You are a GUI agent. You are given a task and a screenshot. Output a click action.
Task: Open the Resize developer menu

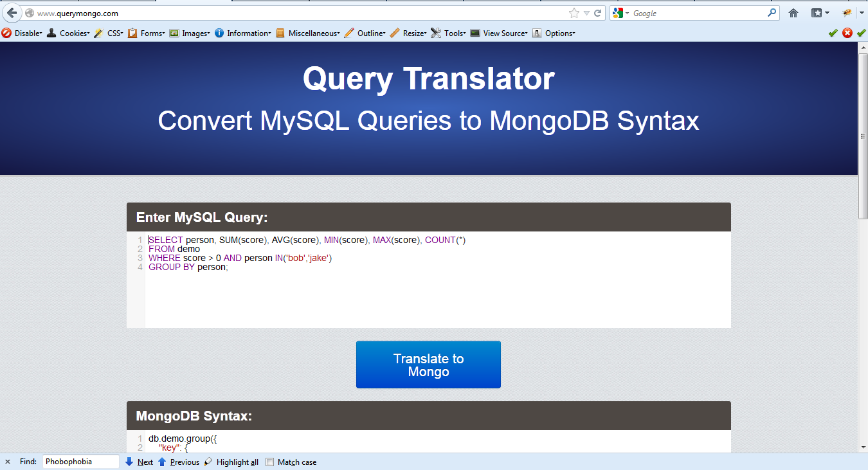click(408, 33)
